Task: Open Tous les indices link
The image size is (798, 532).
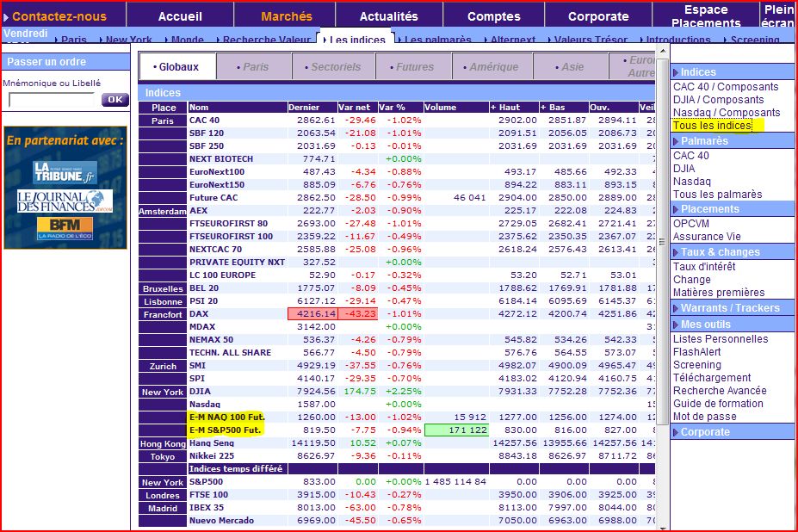Action: (x=712, y=126)
